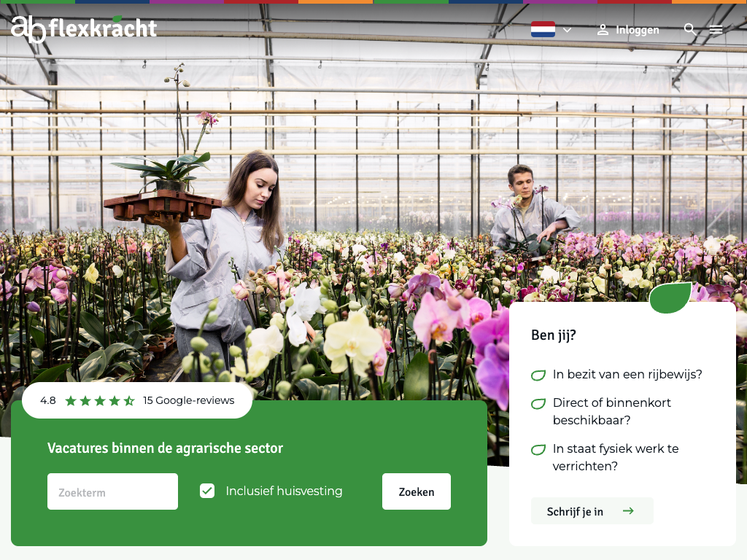Click the 4.8 rating score
This screenshot has width=747, height=560.
point(47,400)
